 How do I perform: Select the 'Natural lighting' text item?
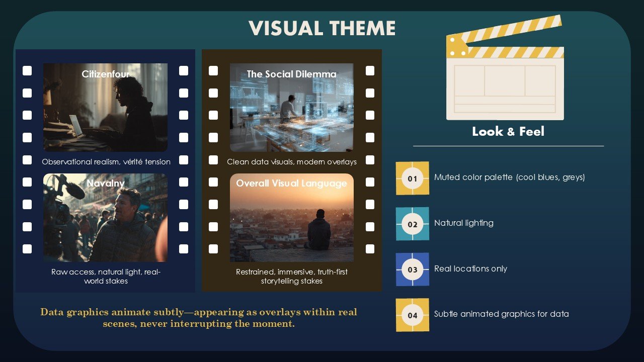click(x=463, y=223)
